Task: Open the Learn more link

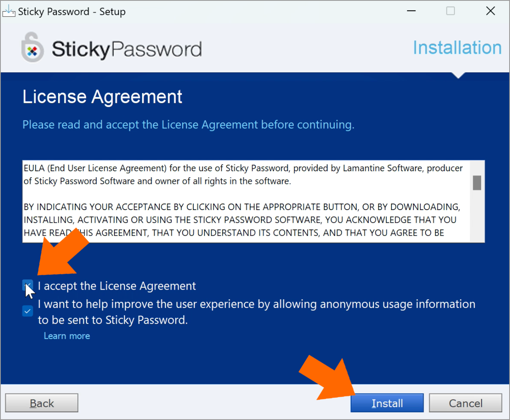Action: 67,336
